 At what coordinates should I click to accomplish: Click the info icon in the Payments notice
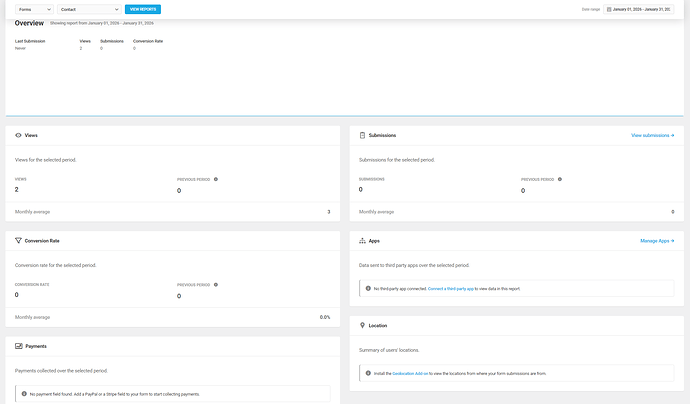pyautogui.click(x=24, y=393)
